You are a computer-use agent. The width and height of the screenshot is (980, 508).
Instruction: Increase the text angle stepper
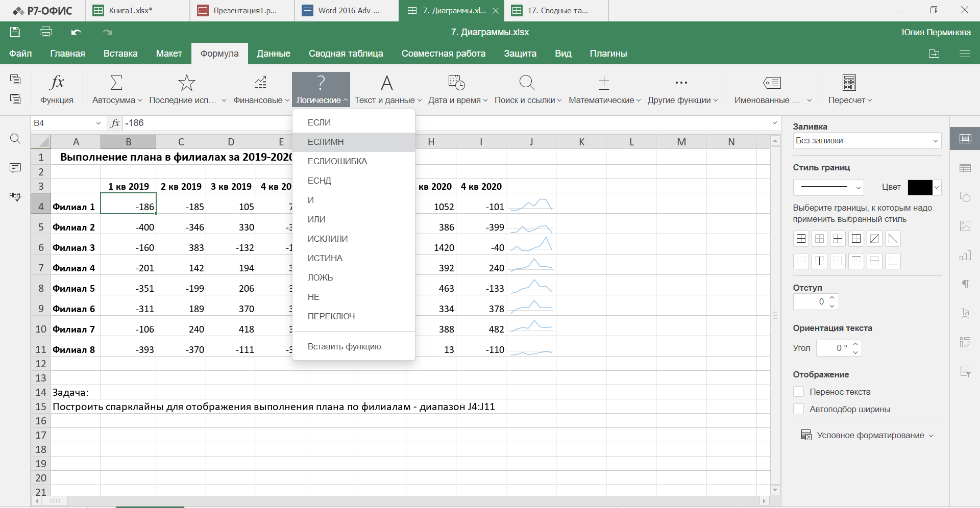855,344
